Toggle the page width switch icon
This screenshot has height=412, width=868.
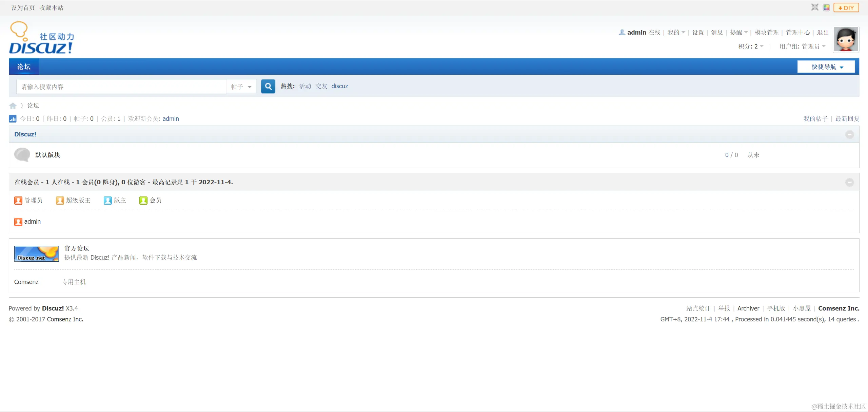(815, 7)
